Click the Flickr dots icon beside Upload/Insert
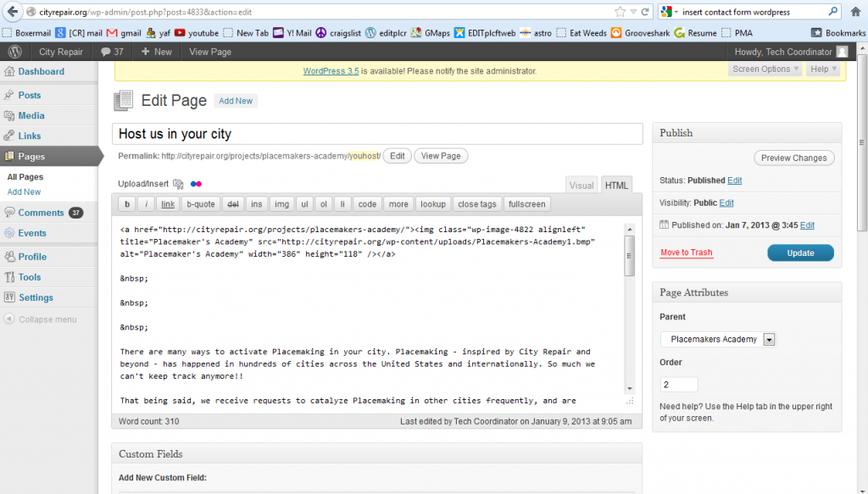 point(197,184)
